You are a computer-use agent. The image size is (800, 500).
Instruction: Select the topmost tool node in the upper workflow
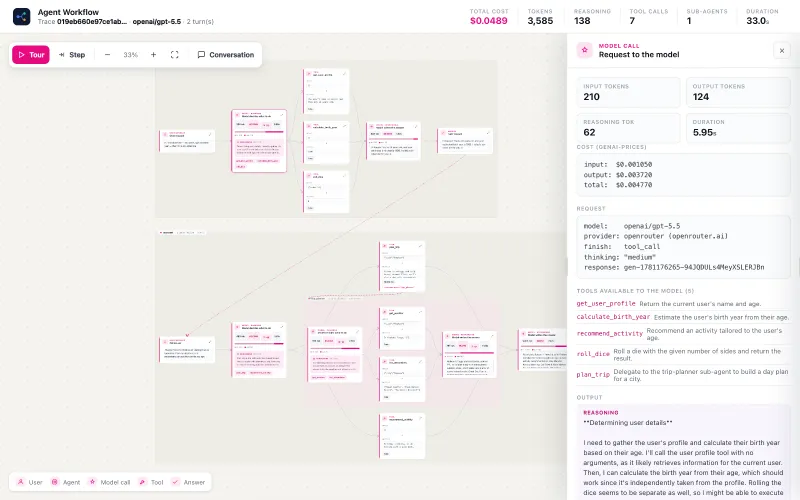[326, 91]
